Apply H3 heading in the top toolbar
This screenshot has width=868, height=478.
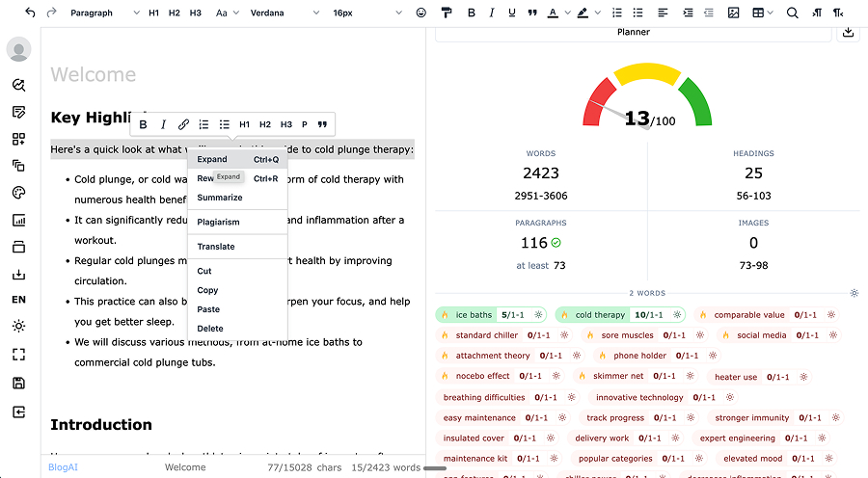[196, 13]
